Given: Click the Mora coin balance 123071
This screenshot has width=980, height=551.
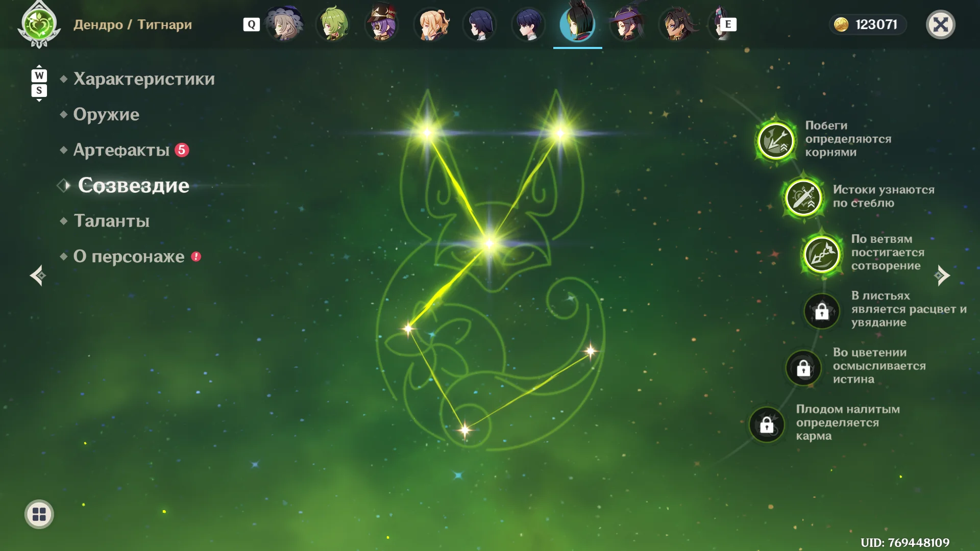Looking at the screenshot, I should 867,24.
